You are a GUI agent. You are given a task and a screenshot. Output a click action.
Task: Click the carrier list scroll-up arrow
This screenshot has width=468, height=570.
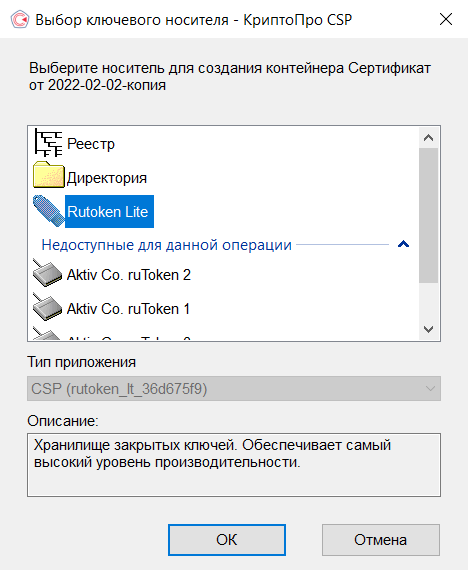[x=428, y=138]
